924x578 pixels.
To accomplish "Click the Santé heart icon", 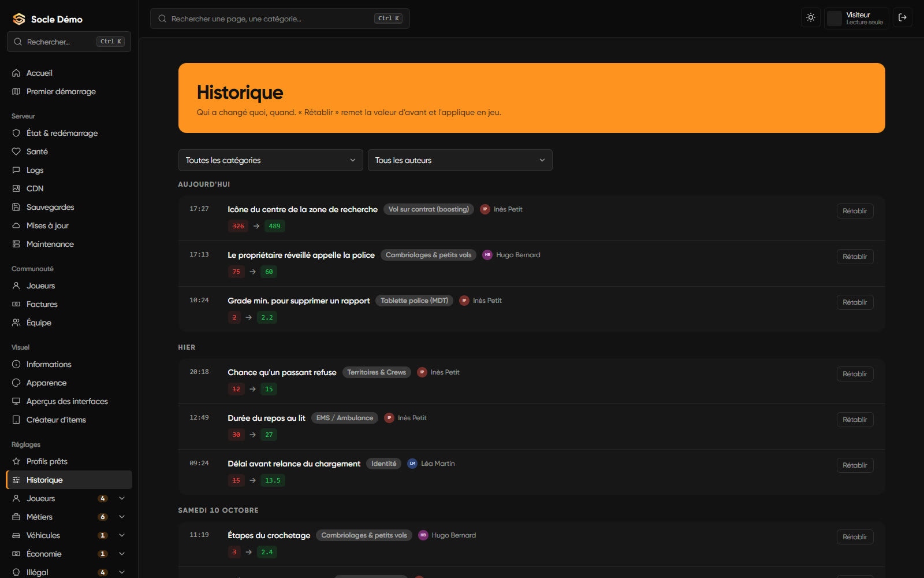I will 16,151.
